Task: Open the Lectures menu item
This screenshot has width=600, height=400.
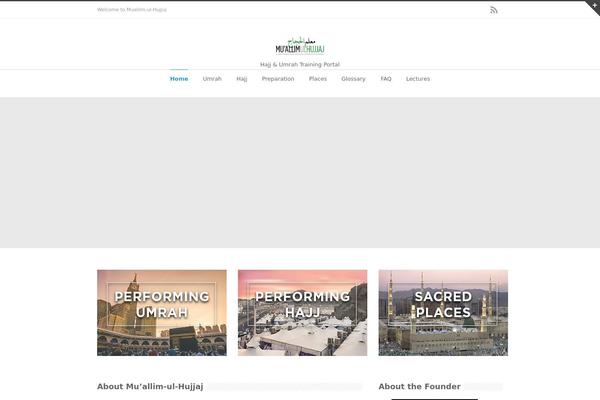Action: (x=418, y=79)
